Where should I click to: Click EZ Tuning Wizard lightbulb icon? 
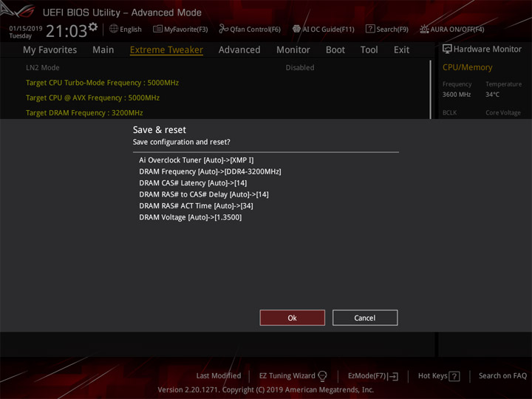click(x=322, y=375)
